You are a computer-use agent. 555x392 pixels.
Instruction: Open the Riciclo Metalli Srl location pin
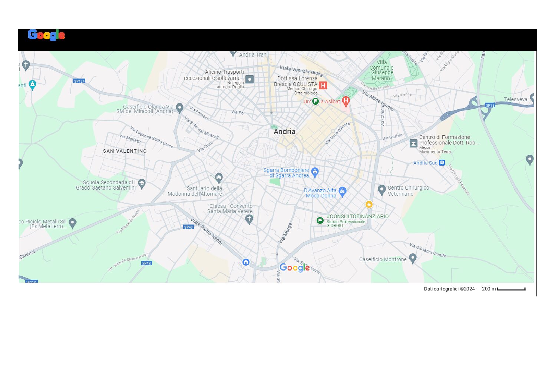coord(73,223)
